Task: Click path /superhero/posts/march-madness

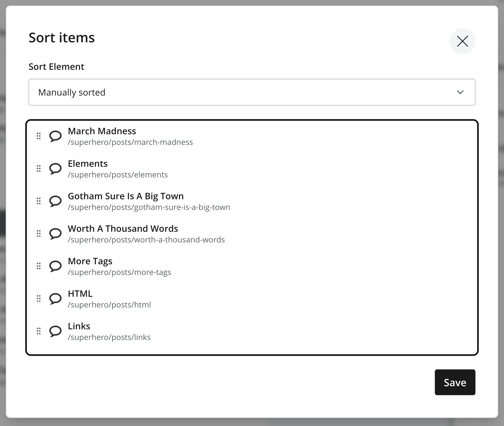Action: click(130, 142)
